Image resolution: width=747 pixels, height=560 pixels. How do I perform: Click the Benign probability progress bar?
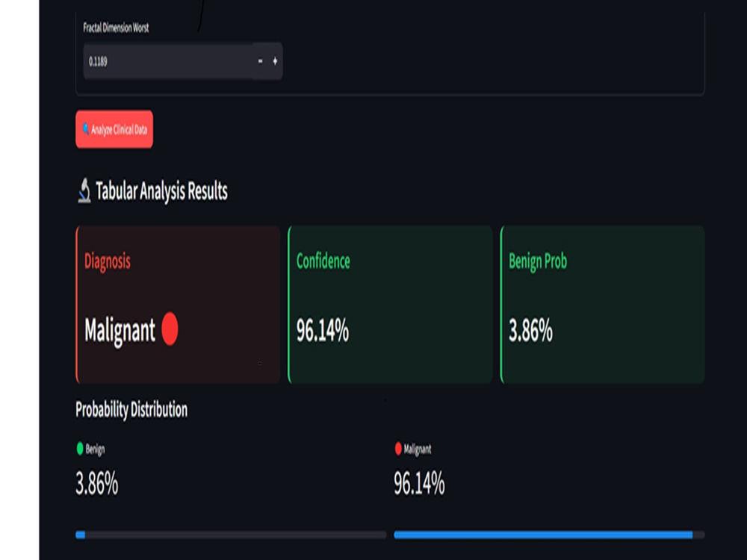[231, 535]
